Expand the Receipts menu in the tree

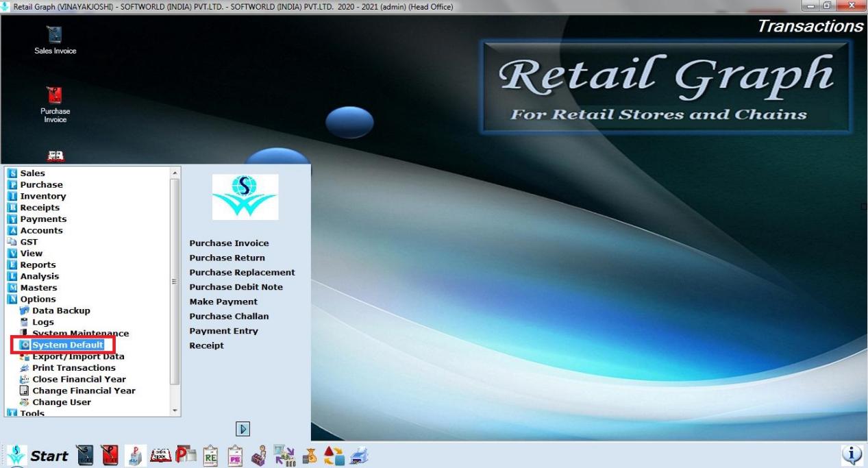coord(40,208)
